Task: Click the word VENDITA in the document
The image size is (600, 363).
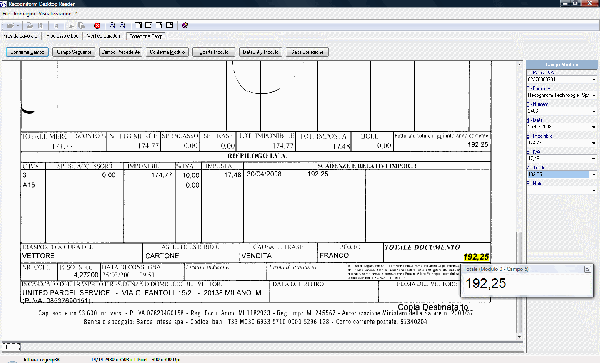Action: tap(257, 256)
